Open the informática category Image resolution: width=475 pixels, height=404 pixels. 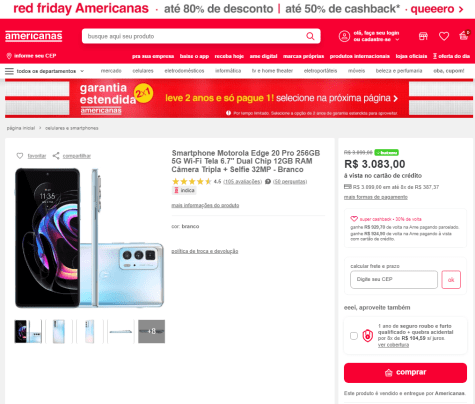point(228,71)
